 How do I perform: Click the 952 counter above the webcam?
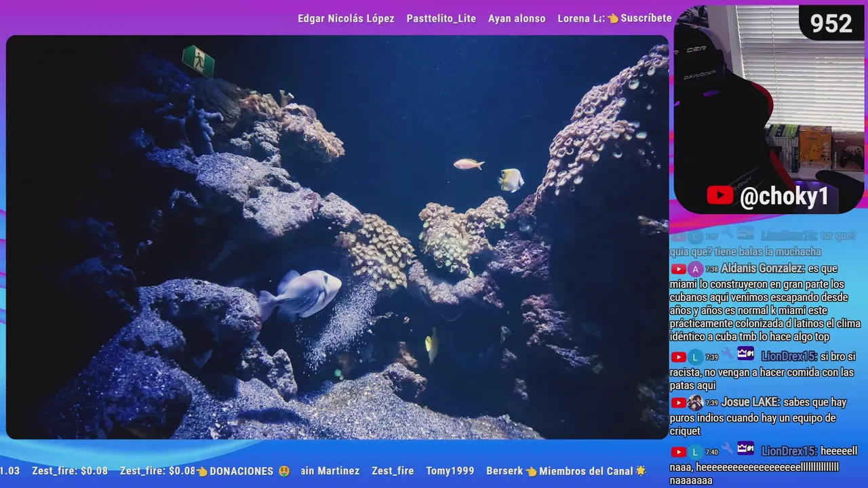coord(831,24)
